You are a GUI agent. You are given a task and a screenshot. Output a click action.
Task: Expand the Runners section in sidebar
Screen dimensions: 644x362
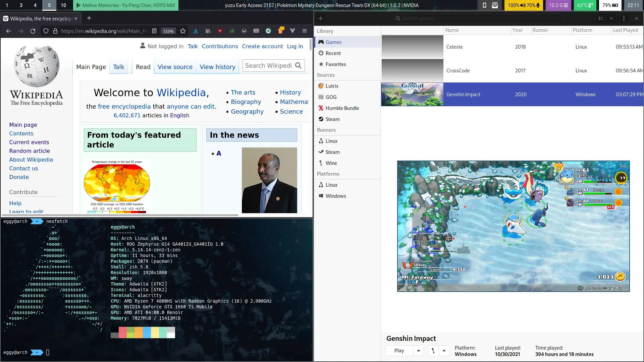coord(326,129)
